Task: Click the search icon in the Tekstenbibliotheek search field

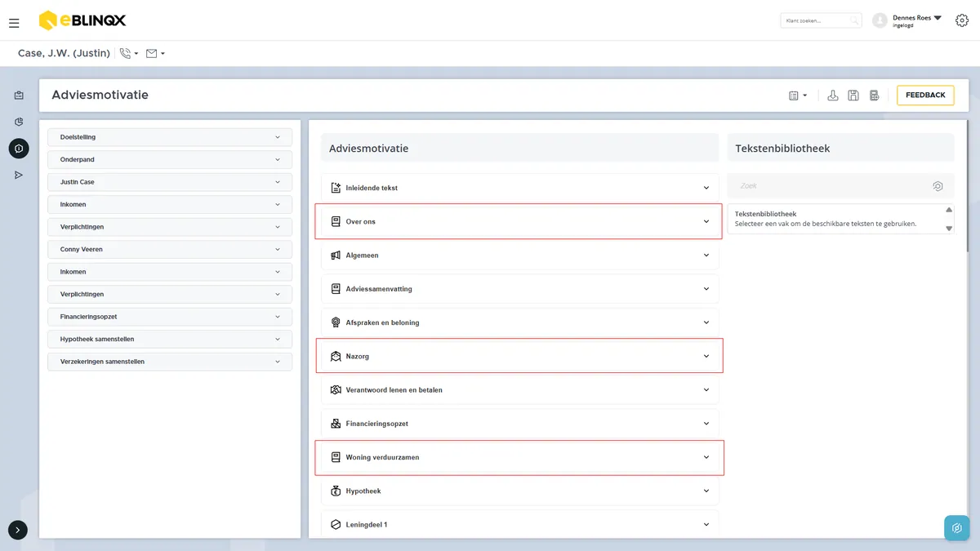Action: 938,186
